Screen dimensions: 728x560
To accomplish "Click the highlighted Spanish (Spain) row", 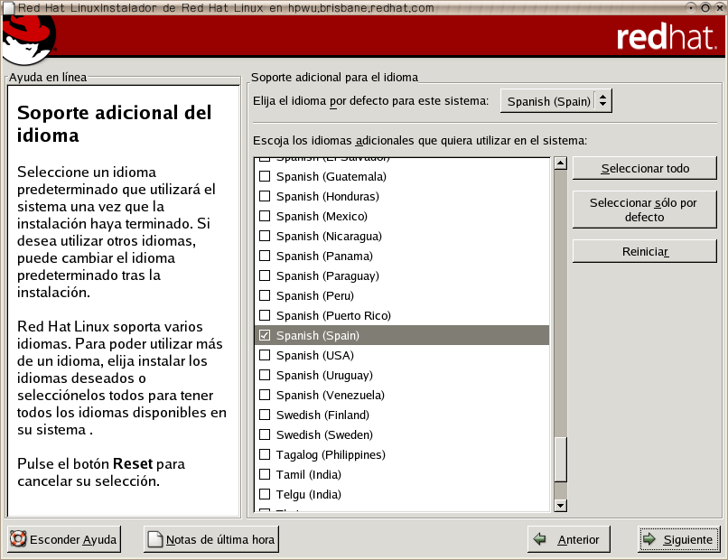I will [402, 335].
